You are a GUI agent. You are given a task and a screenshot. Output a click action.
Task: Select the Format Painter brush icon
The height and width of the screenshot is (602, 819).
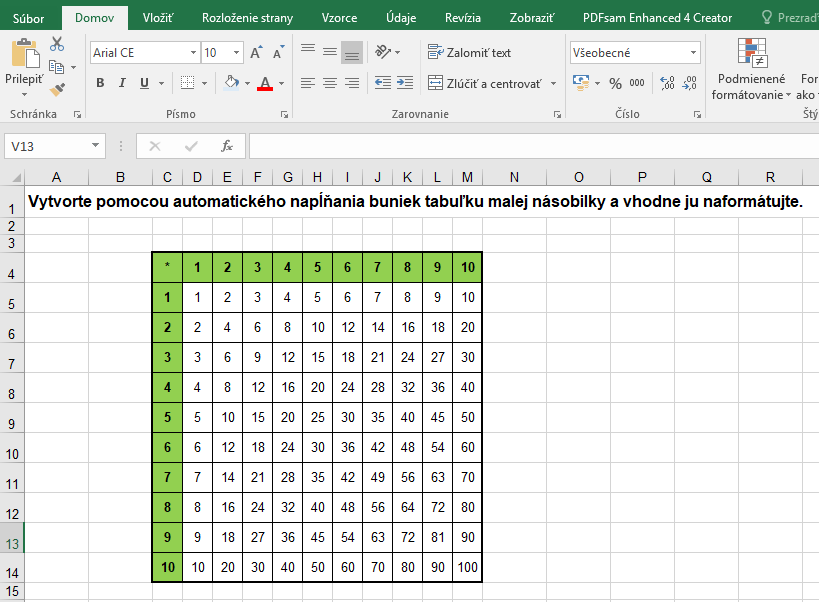point(57,88)
